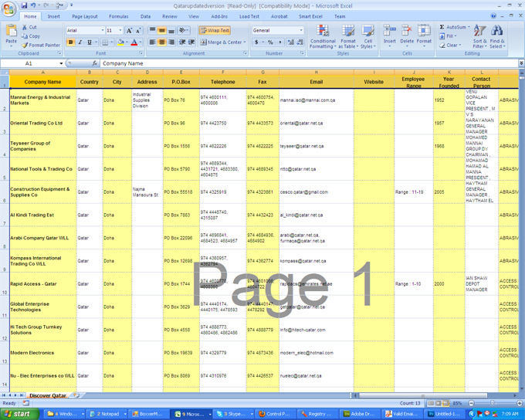Expand the General number format dropdown
Viewport: 525px width, 420px height.
point(301,31)
